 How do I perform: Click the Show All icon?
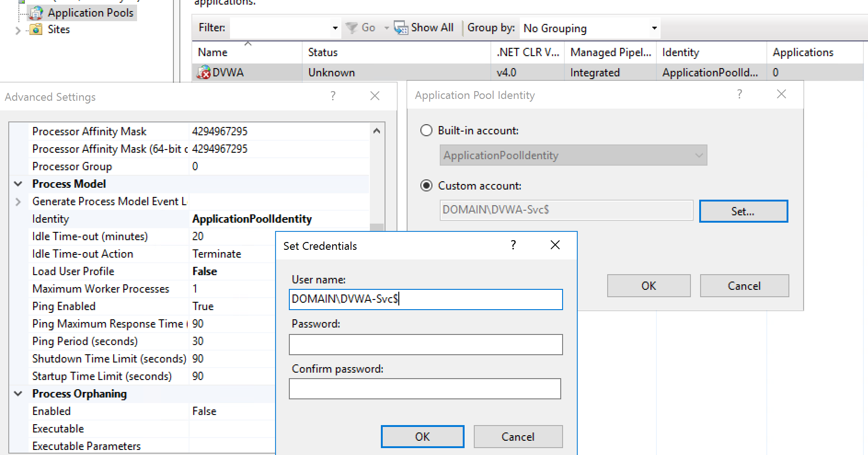(x=401, y=28)
